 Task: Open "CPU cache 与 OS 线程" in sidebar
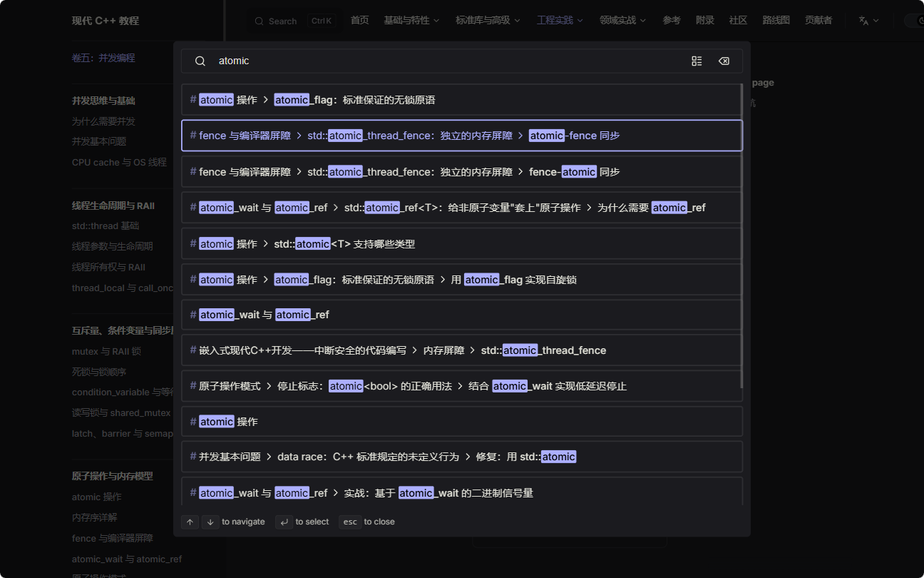tap(119, 162)
